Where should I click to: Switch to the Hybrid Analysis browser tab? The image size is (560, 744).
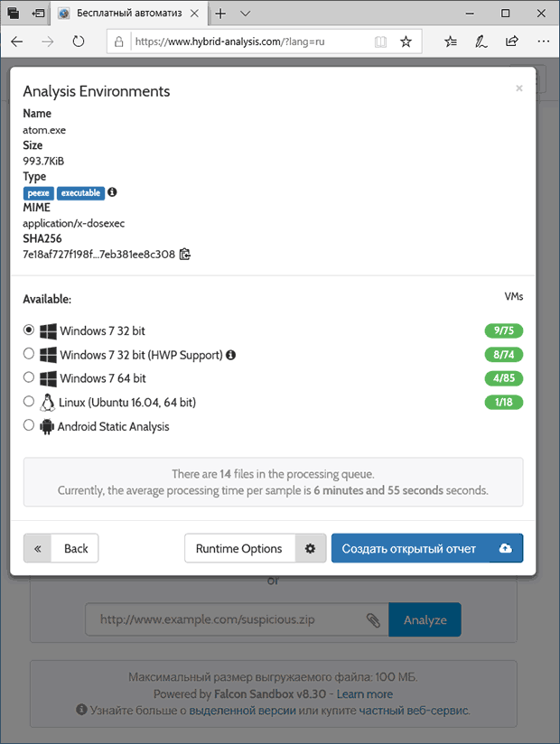[x=126, y=14]
